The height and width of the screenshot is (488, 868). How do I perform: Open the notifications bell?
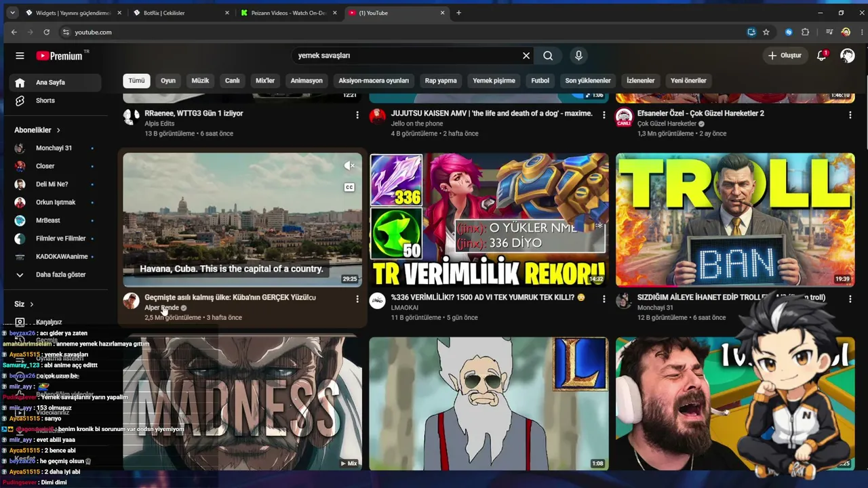[x=822, y=56]
